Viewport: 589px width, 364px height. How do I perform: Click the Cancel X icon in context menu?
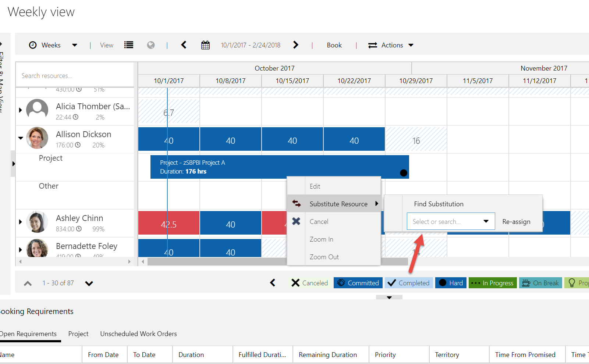click(x=296, y=221)
